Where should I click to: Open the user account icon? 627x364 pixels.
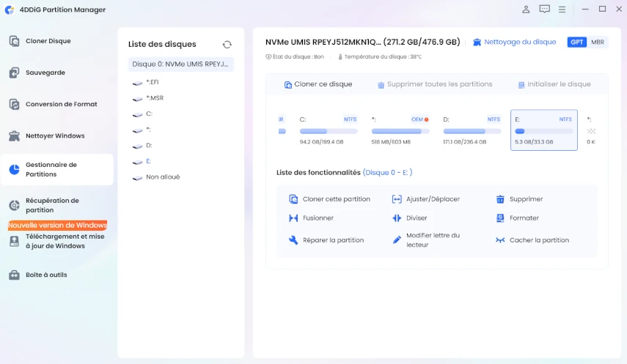[x=526, y=10]
